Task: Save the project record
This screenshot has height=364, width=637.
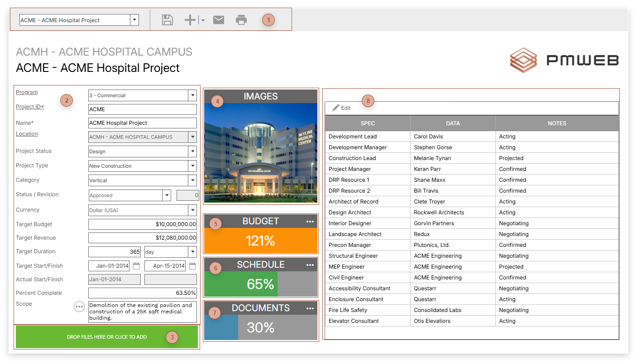Action: pos(167,19)
